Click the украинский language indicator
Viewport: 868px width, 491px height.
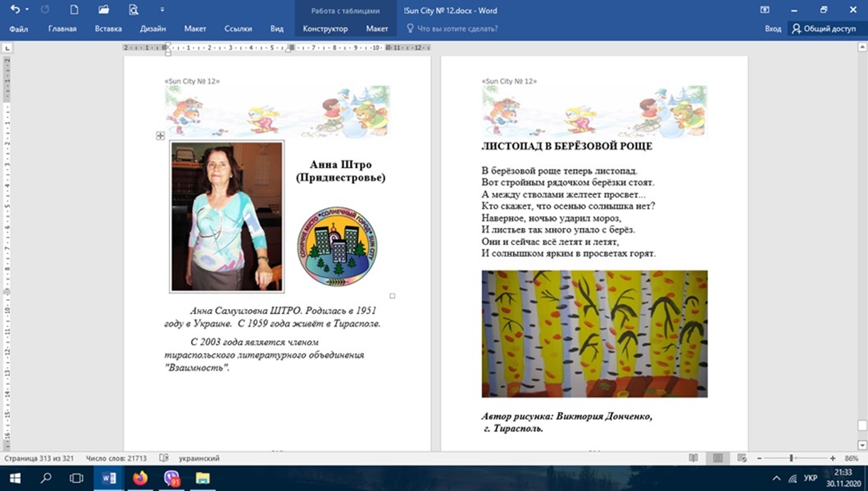pos(198,458)
